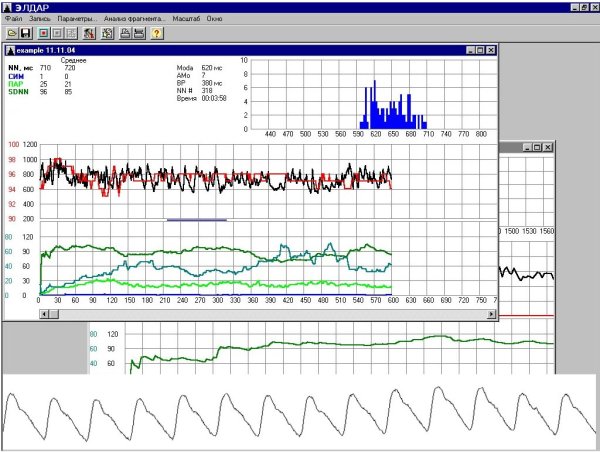Click the left arrow of the chart scrollbar
600x452 pixels.
pos(44,314)
